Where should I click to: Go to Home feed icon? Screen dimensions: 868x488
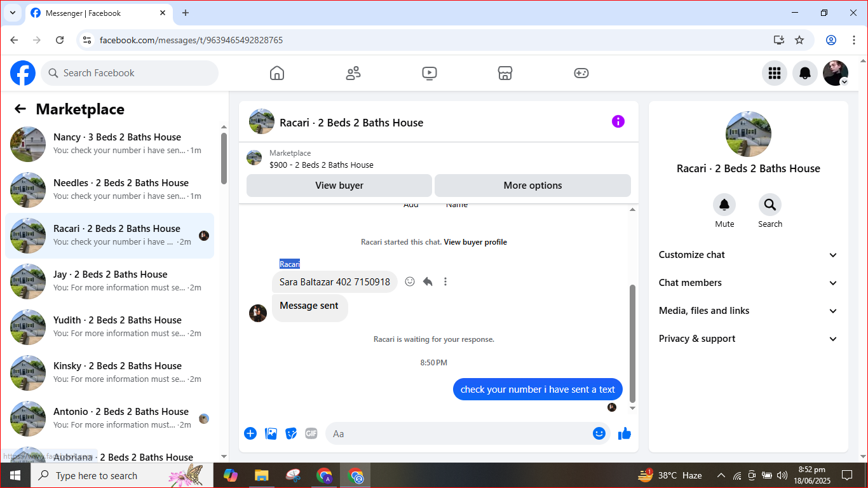tap(277, 73)
